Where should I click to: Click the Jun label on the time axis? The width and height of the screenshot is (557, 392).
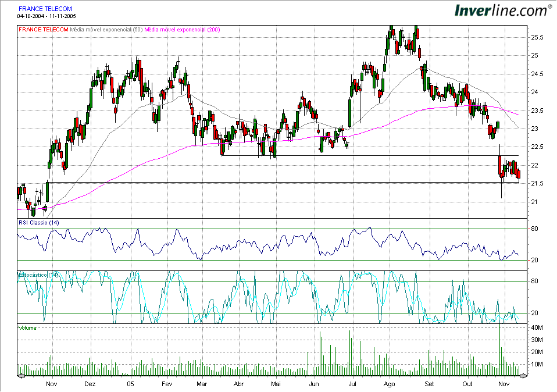[315, 384]
